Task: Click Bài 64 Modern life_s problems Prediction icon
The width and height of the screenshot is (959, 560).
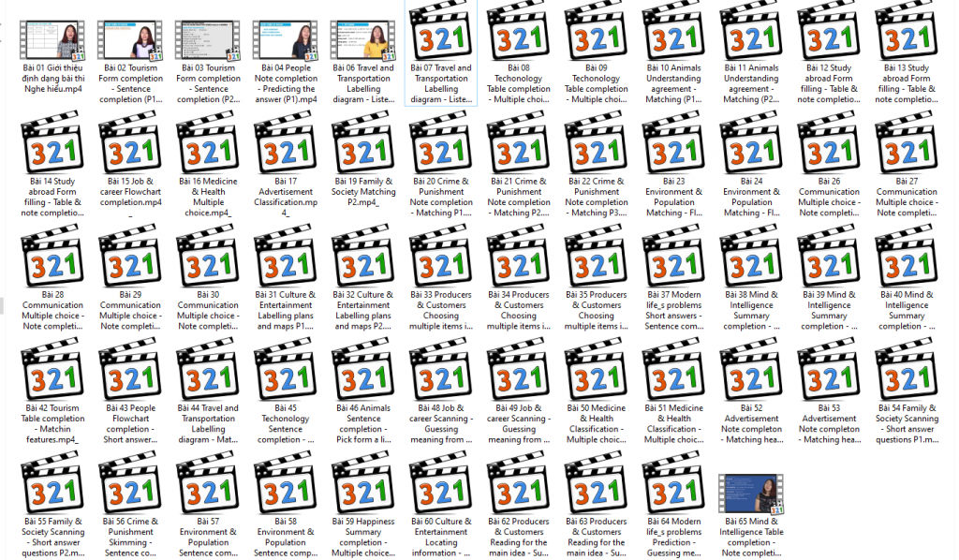Action: (x=674, y=485)
